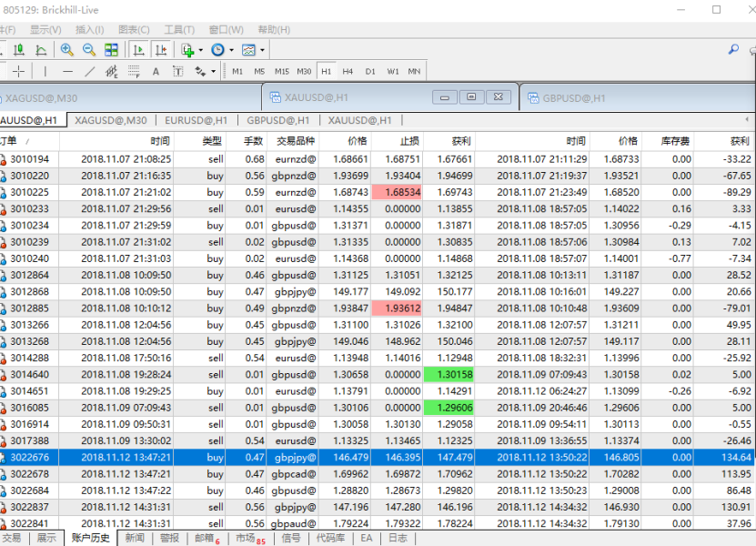Screen dimensions: 756x546
Task: Click the 时间 column header
Action: (160, 141)
